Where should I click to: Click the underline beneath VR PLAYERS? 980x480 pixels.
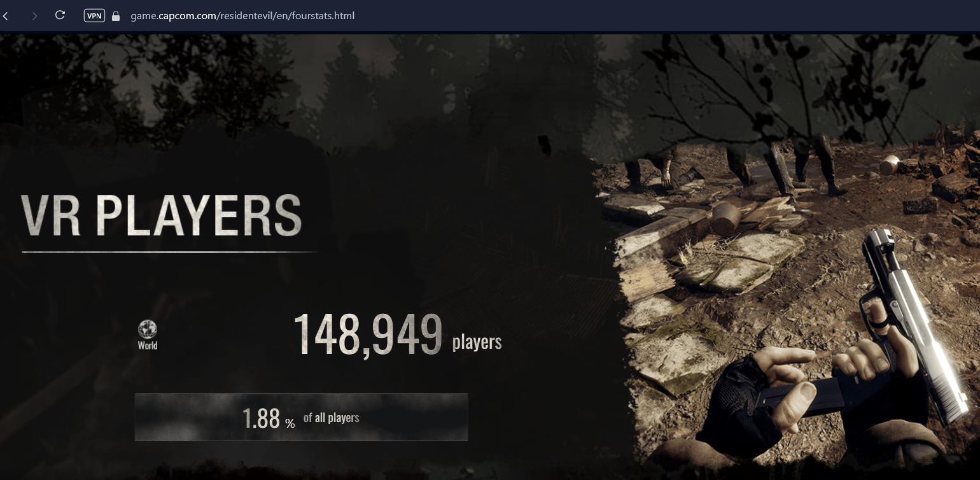[x=171, y=251]
